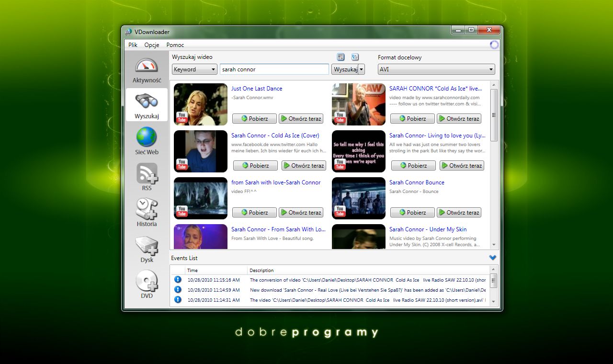Select the Wyszukaj binoculars tab

click(x=147, y=105)
